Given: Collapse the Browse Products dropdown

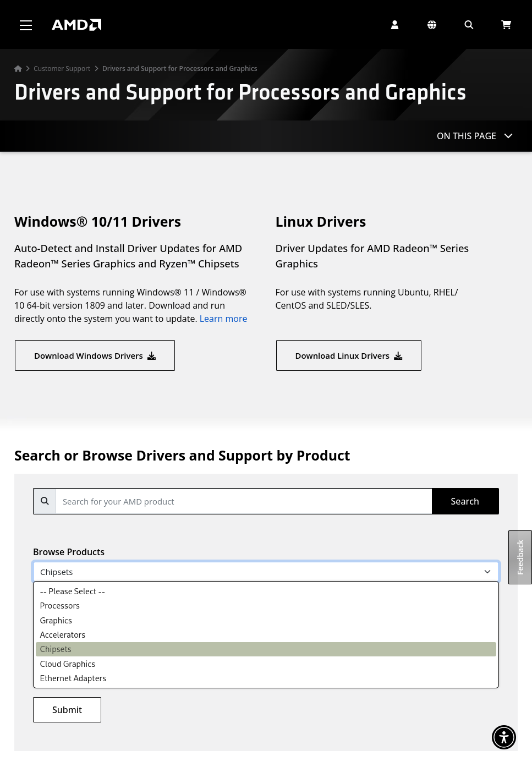Looking at the screenshot, I should coord(266,572).
